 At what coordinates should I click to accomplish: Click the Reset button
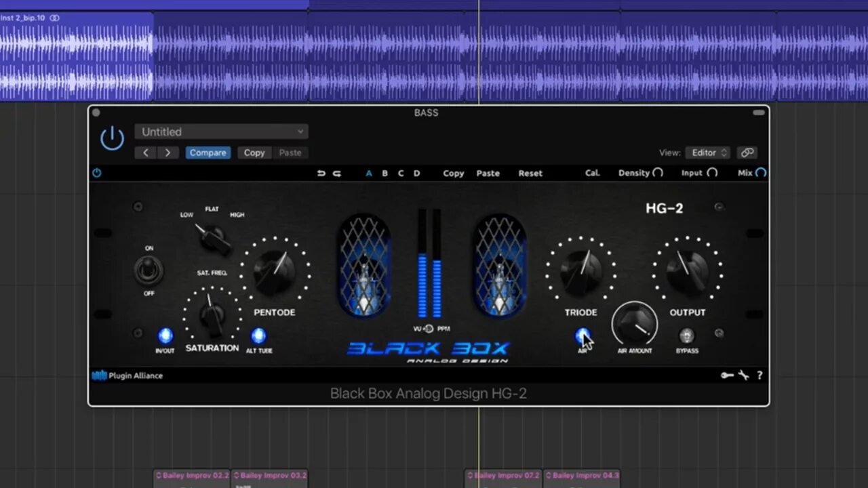tap(530, 173)
